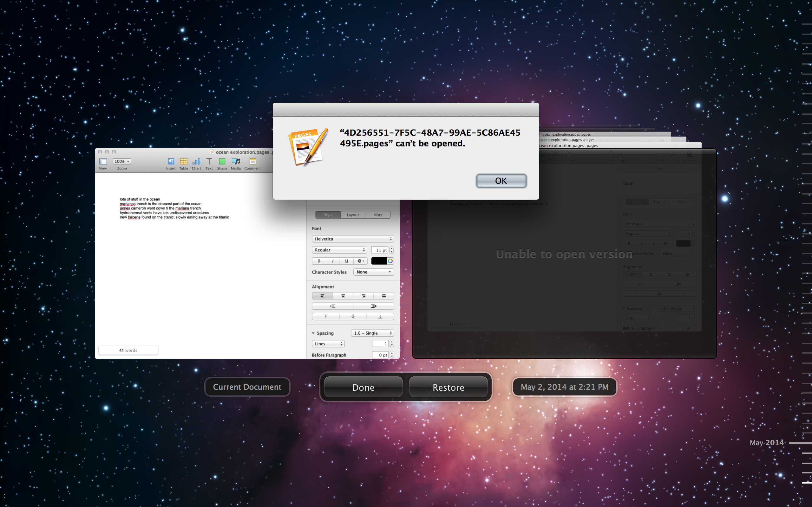The image size is (812, 507).
Task: Toggle italic formatting button
Action: coord(332,261)
